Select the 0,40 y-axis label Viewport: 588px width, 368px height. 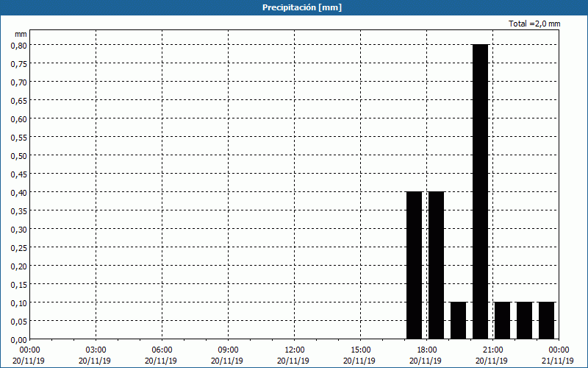coord(19,193)
